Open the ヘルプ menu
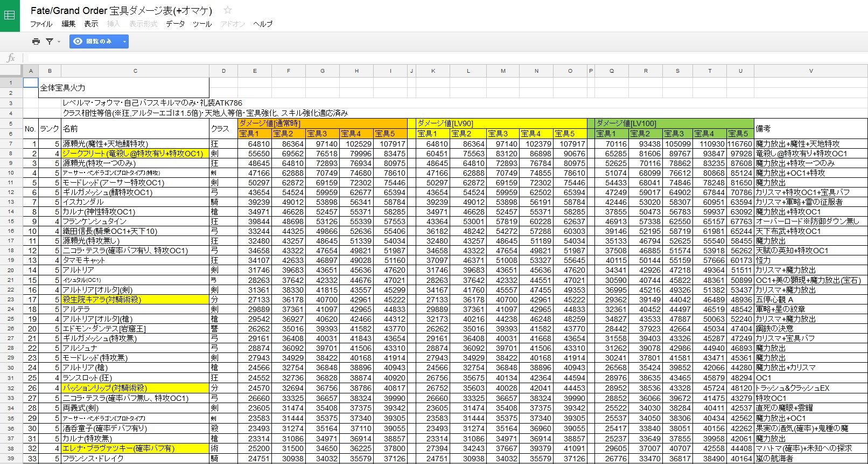The image size is (868, 464). 263,24
